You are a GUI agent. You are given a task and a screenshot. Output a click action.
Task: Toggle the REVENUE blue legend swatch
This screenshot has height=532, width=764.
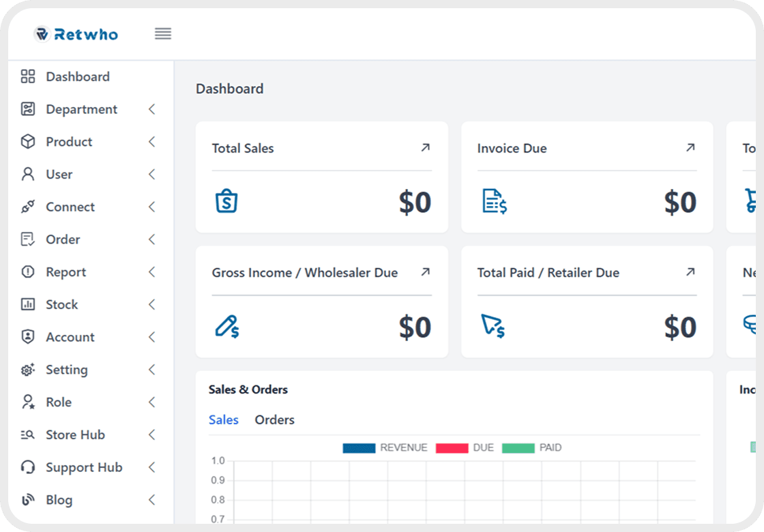[x=359, y=447]
